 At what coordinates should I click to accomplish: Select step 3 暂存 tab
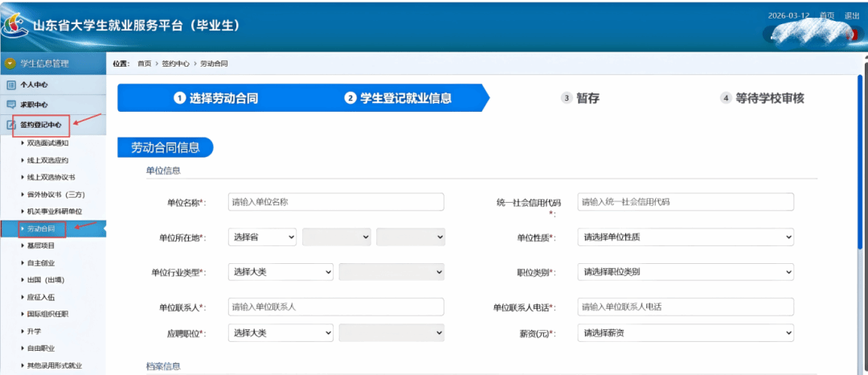point(580,98)
